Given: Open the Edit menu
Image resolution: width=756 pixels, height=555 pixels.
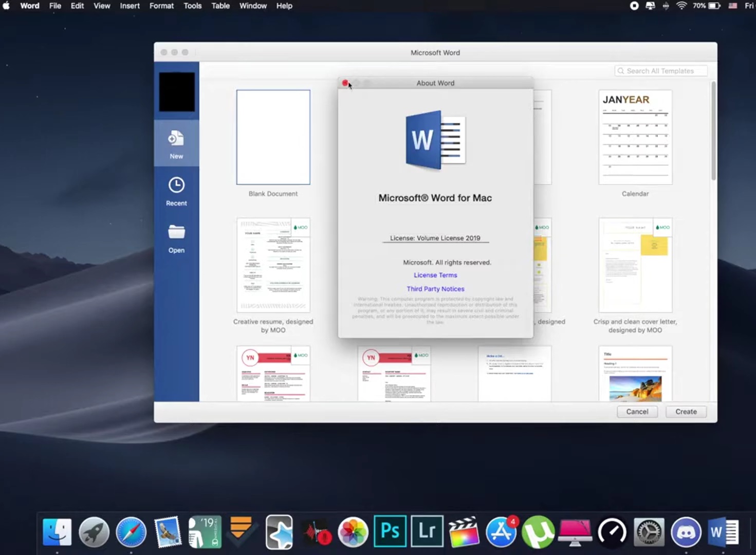Looking at the screenshot, I should pyautogui.click(x=77, y=6).
